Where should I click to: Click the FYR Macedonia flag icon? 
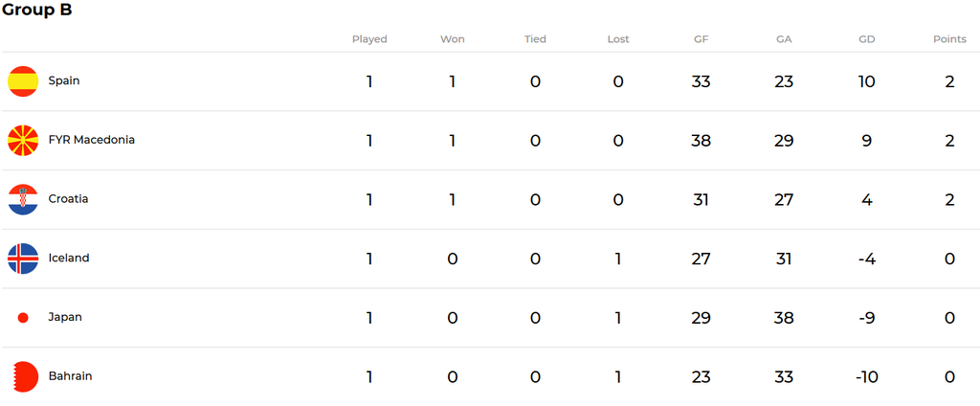pos(23,140)
